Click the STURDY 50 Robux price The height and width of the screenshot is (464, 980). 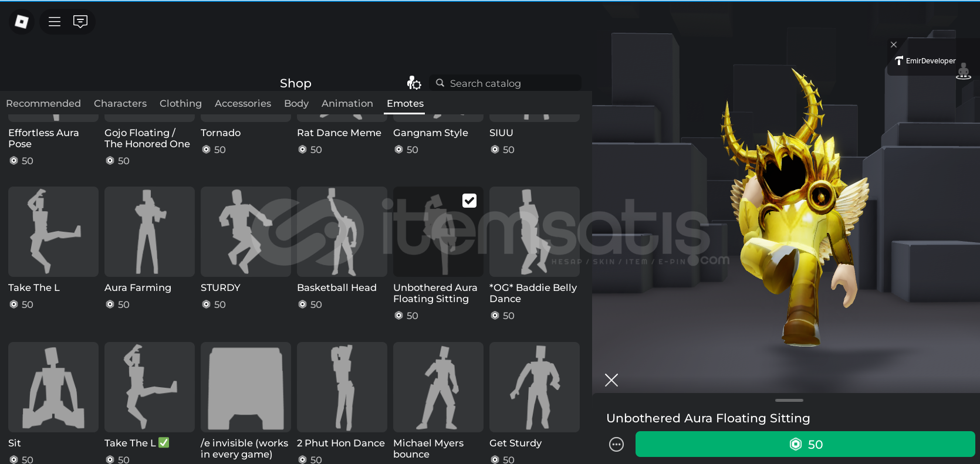(214, 304)
